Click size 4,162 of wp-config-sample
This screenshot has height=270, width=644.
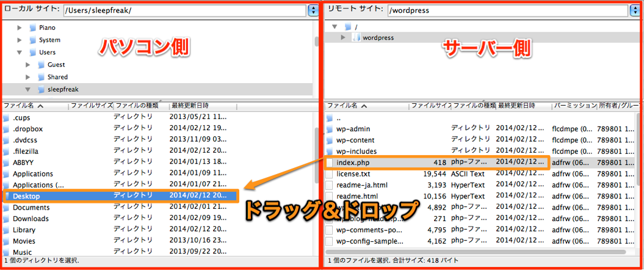437,241
